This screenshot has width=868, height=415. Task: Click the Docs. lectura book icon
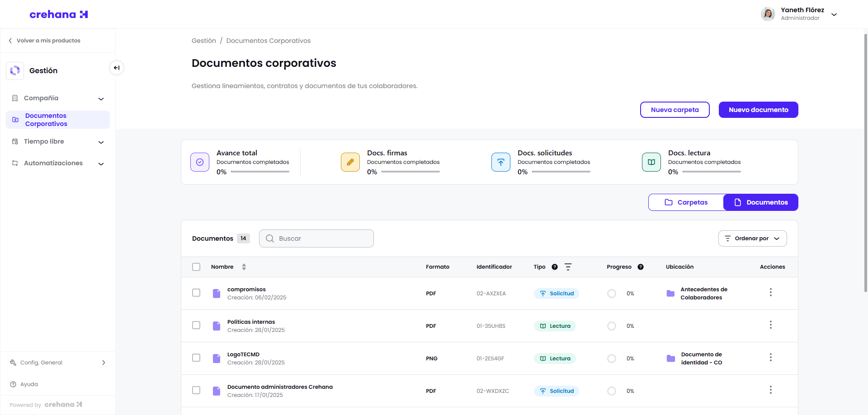(651, 162)
